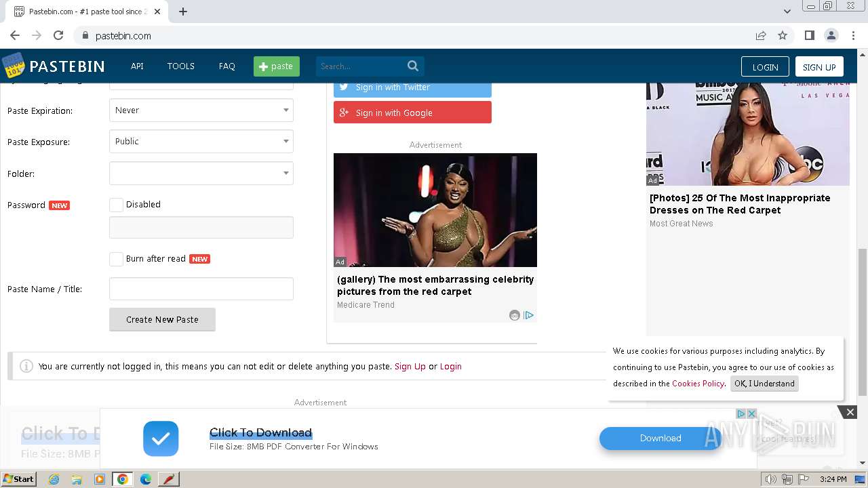Close the Pastebin.com tab

click(x=157, y=12)
